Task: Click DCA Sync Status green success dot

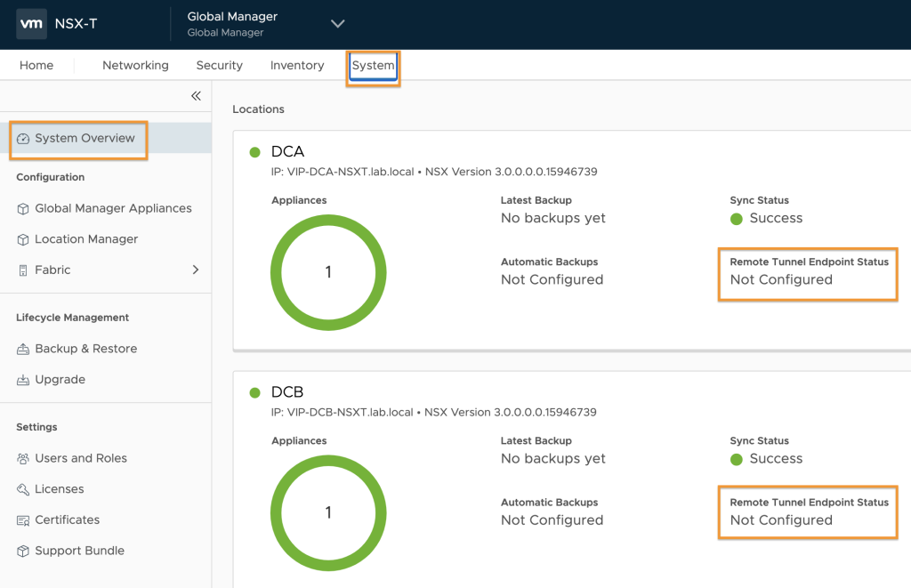Action: 736,219
